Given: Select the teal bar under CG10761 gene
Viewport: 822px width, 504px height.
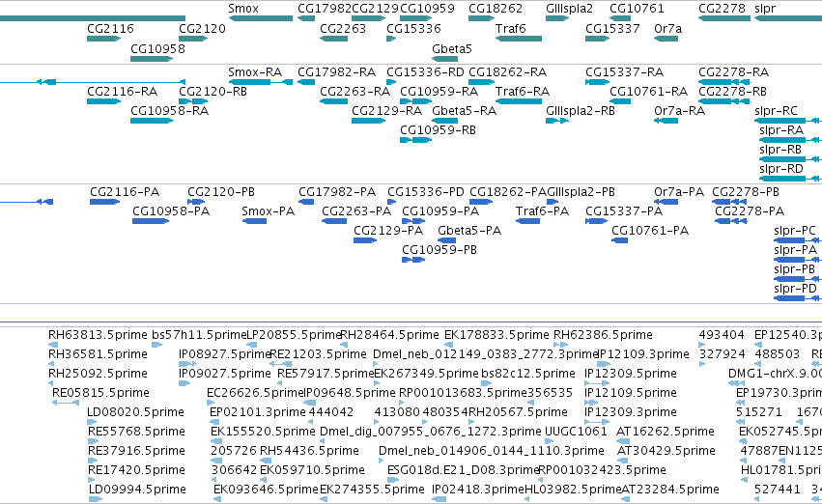Looking at the screenshot, I should click(x=620, y=19).
